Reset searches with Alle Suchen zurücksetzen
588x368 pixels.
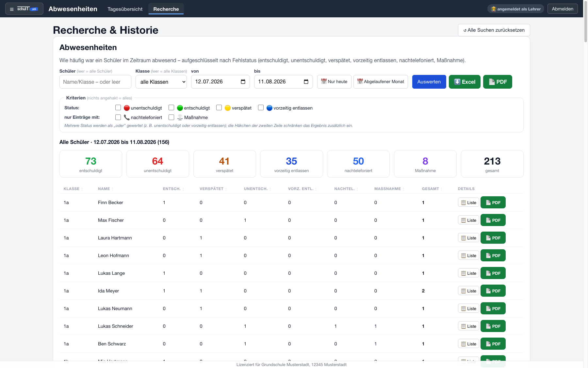[x=494, y=30]
